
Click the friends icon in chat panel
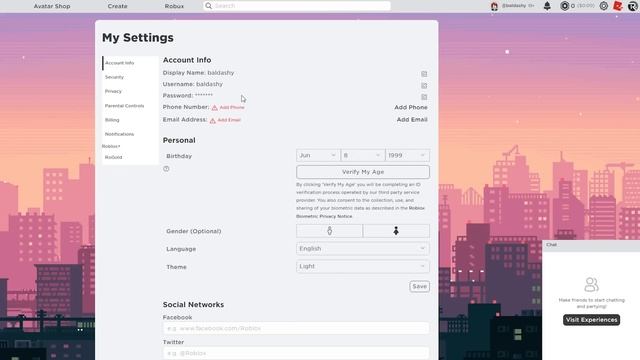(591, 284)
